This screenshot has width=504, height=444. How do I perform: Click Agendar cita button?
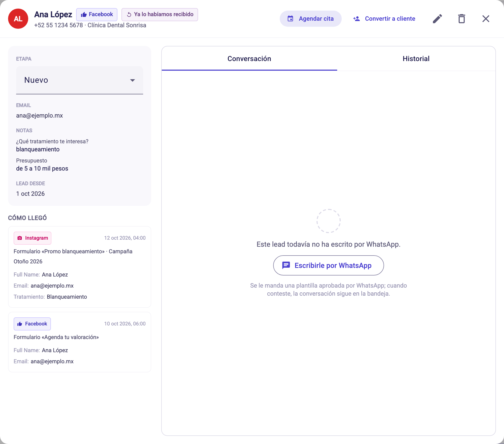click(x=310, y=19)
